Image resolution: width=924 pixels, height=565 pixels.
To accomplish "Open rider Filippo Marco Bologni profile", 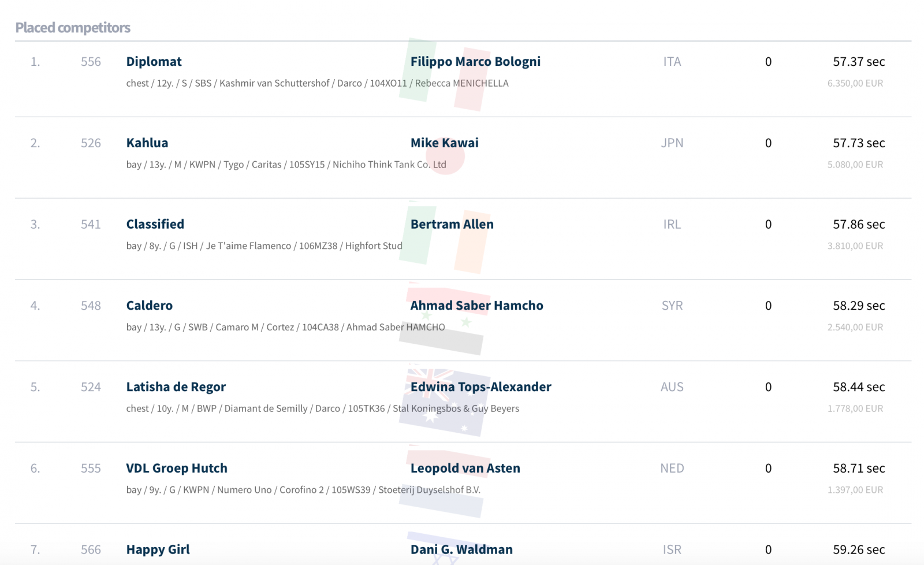I will [475, 62].
